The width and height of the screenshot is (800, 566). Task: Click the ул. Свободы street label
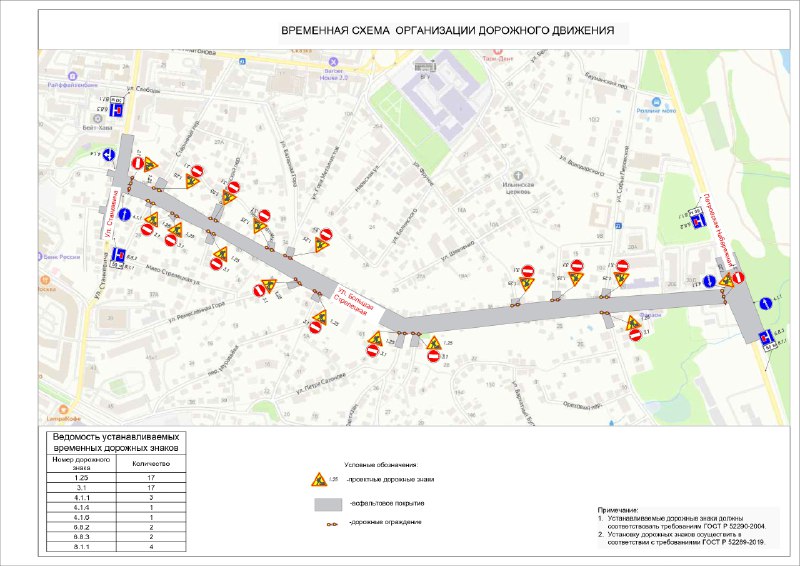click(x=144, y=89)
